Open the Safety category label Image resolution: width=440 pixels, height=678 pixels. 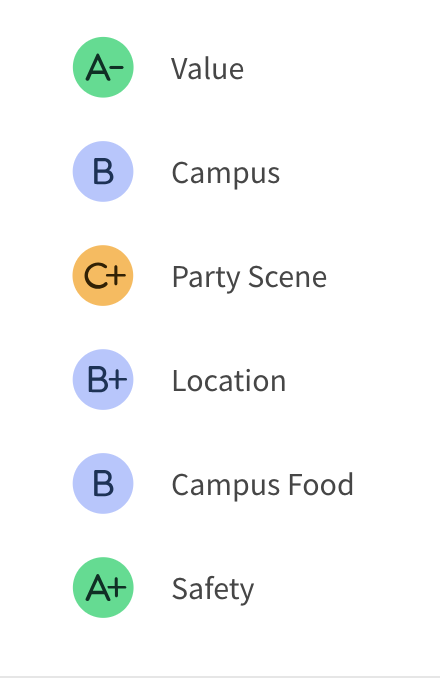point(213,589)
